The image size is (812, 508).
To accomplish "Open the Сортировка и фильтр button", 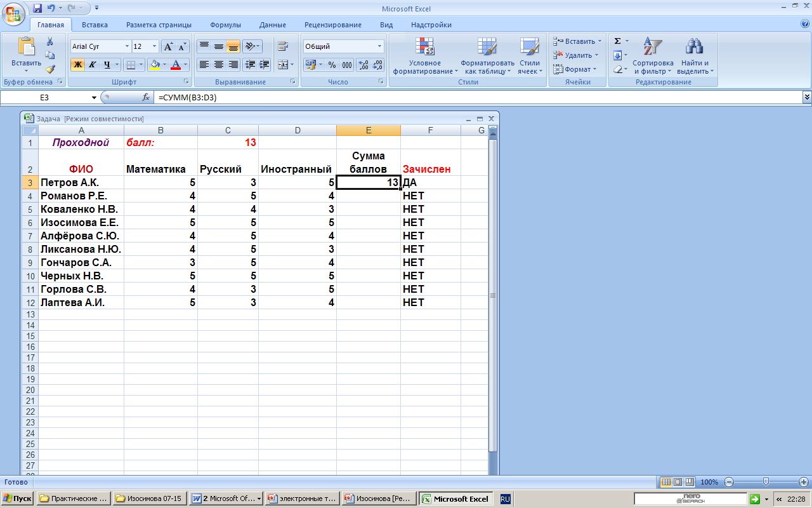I will point(652,57).
